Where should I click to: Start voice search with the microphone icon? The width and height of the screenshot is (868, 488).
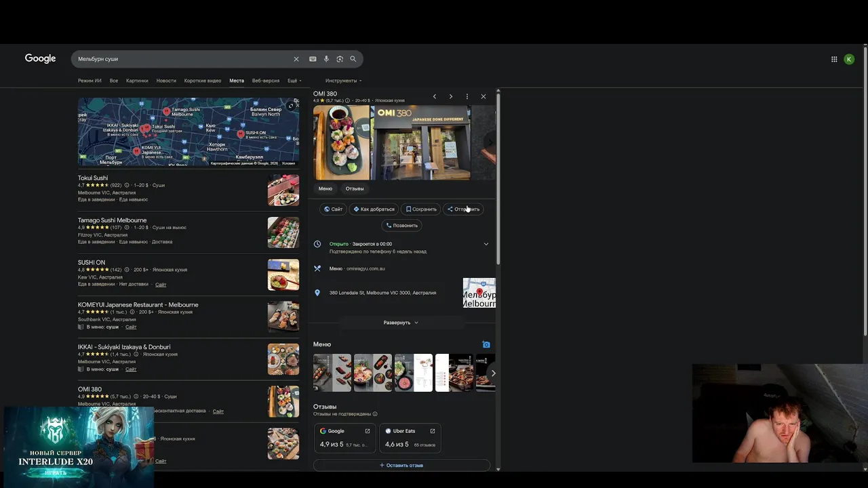[326, 59]
